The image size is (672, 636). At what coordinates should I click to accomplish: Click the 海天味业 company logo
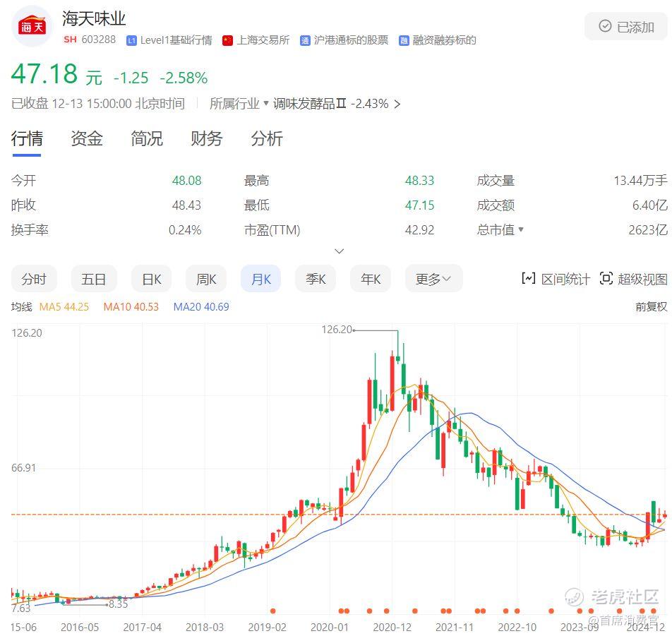click(32, 26)
